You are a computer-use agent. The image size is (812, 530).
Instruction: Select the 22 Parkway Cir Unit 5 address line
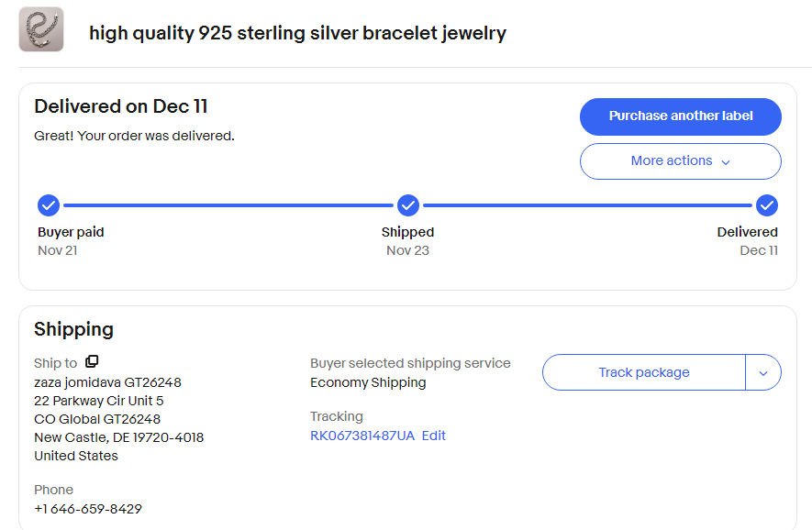99,401
